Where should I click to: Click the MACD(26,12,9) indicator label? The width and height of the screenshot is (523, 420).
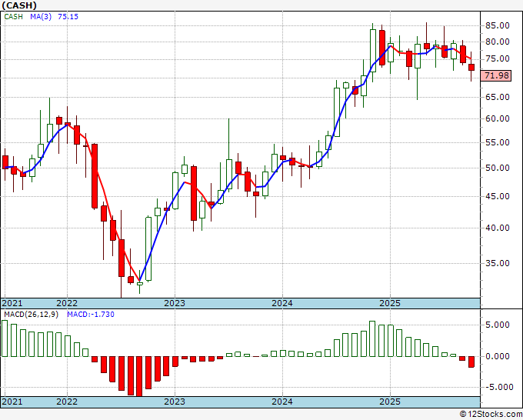click(31, 315)
